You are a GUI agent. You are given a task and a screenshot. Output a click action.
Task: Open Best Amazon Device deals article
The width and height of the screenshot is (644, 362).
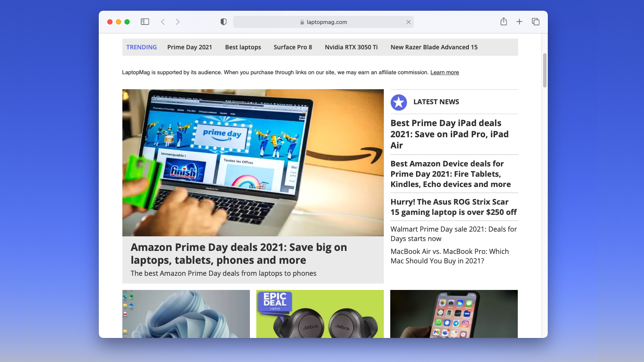(x=451, y=174)
